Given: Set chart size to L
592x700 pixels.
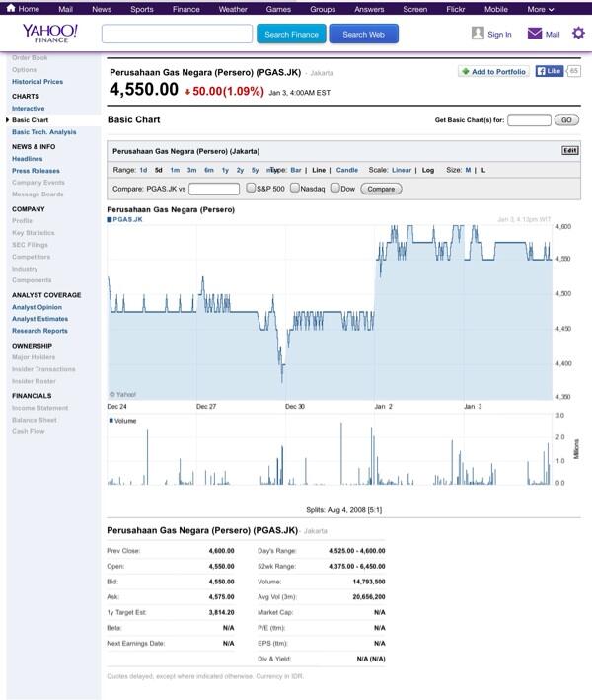Looking at the screenshot, I should (x=483, y=170).
